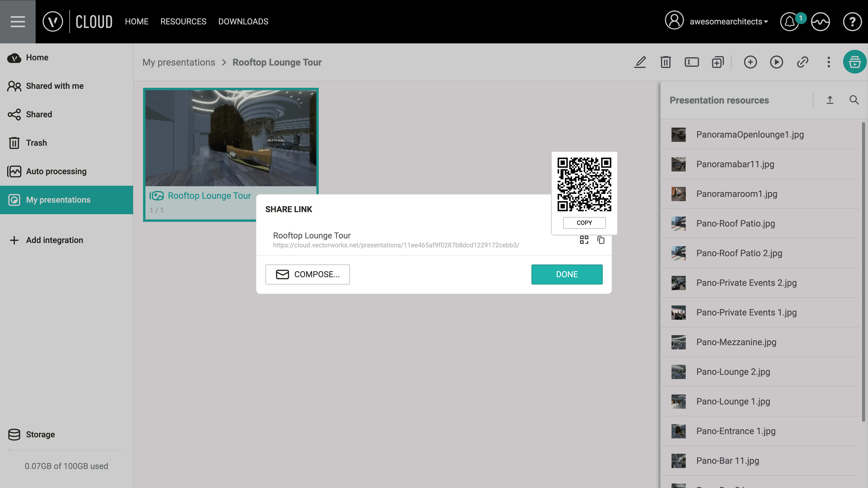The height and width of the screenshot is (488, 868).
Task: Start the presentation with the play icon
Action: coord(776,62)
